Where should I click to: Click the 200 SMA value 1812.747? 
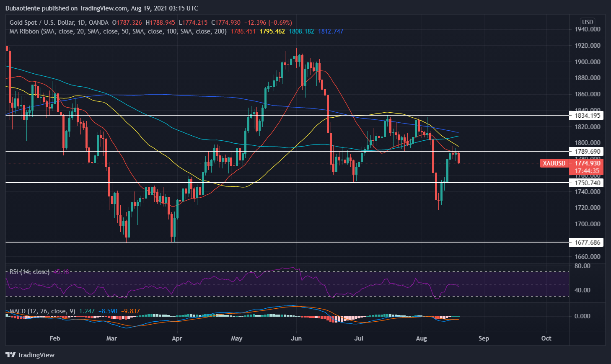(331, 31)
